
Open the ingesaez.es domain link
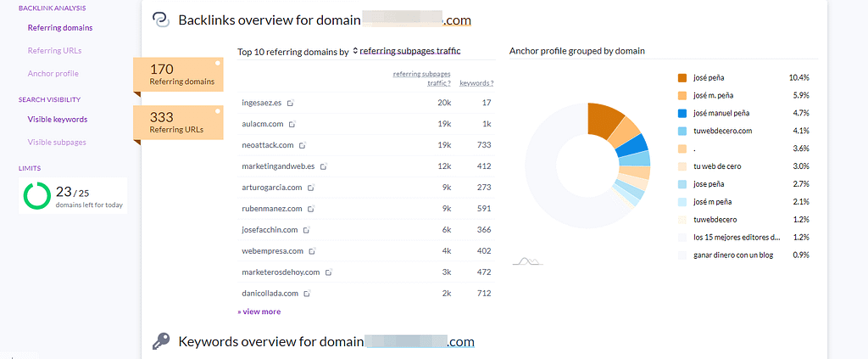point(263,103)
